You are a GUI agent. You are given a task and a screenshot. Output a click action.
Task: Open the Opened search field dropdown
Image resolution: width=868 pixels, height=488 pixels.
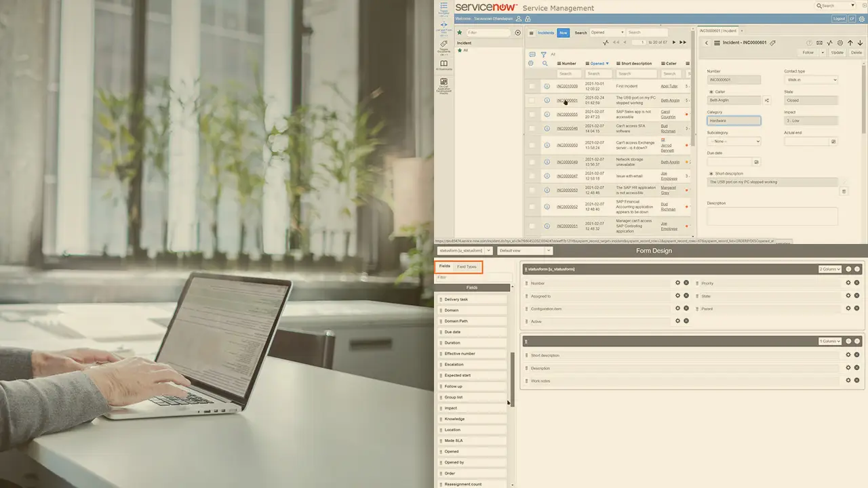(607, 33)
